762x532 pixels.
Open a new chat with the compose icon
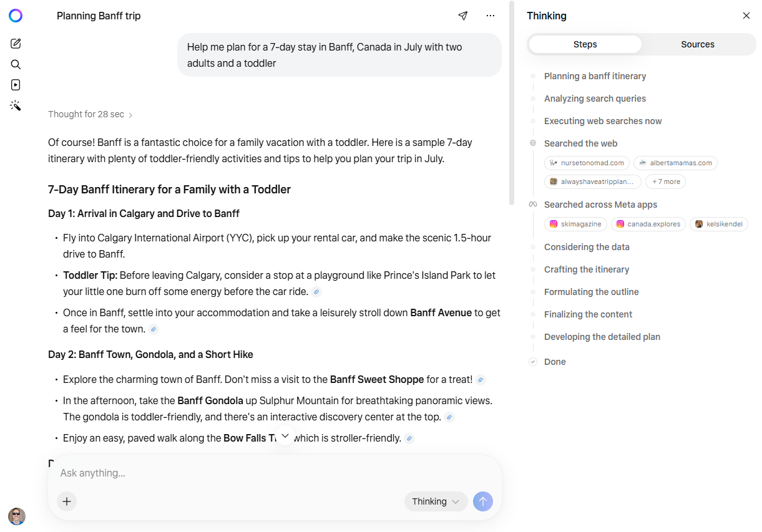[x=16, y=43]
